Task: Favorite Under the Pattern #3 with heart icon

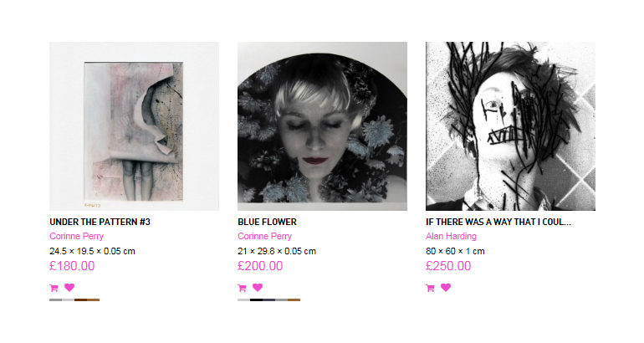Action: (69, 288)
